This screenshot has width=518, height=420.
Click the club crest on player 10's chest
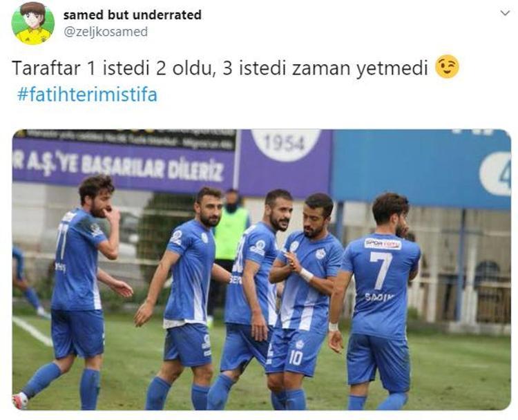click(x=320, y=254)
